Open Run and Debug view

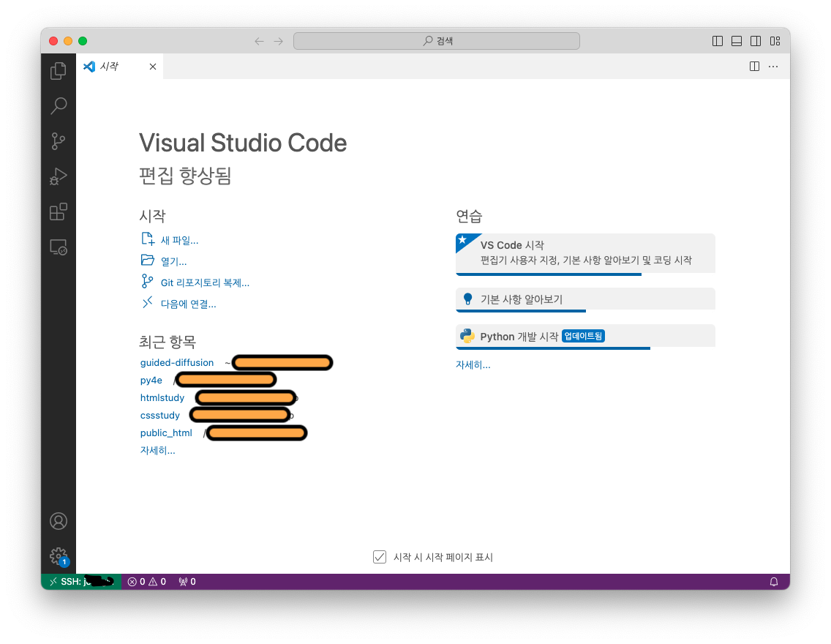(x=59, y=176)
